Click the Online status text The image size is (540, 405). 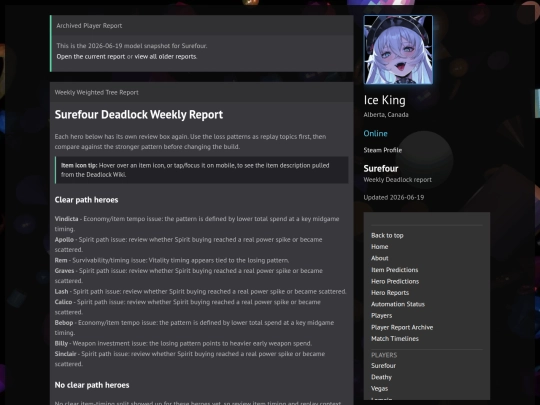[375, 134]
